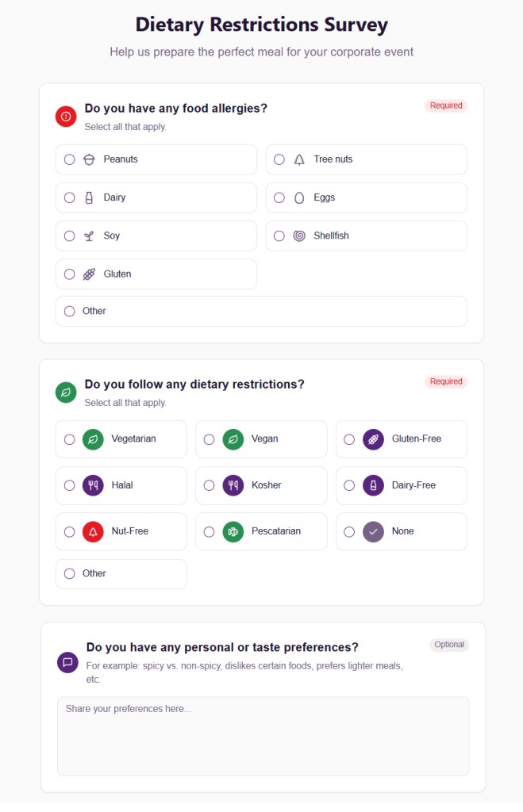Click the checkmark icon beside None
Image resolution: width=523 pixels, height=812 pixels.
[x=373, y=531]
